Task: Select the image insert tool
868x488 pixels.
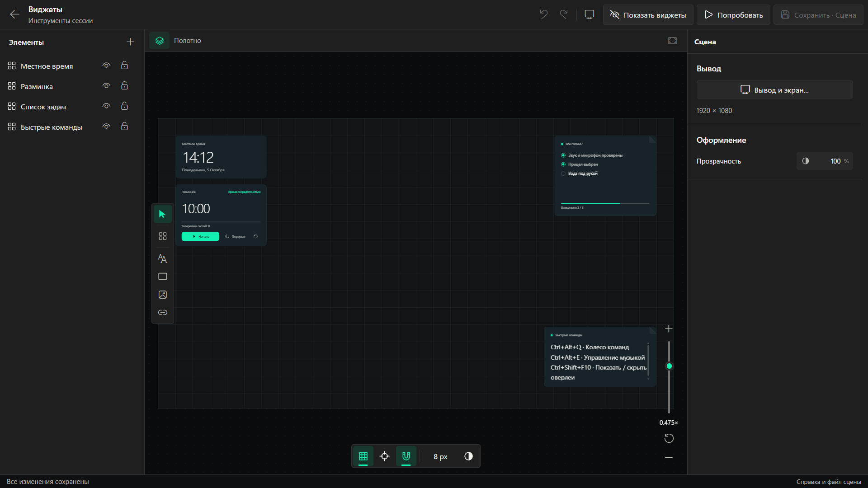Action: point(162,295)
